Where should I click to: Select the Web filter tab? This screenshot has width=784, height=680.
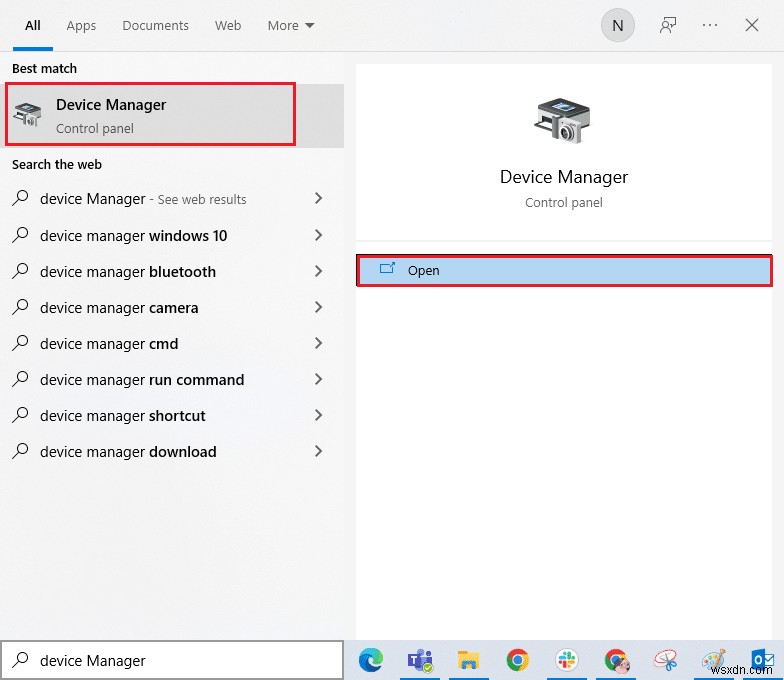pyautogui.click(x=228, y=26)
